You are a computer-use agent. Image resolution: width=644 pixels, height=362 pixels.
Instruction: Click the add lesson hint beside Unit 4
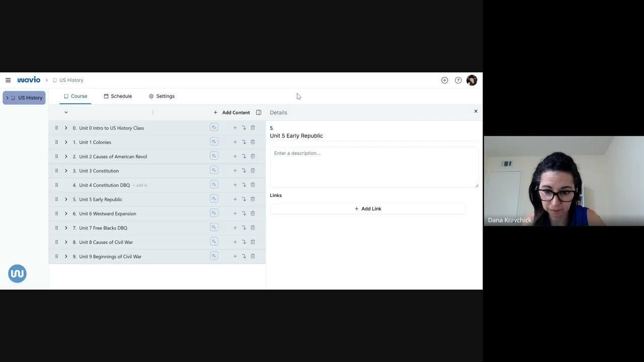pos(140,186)
